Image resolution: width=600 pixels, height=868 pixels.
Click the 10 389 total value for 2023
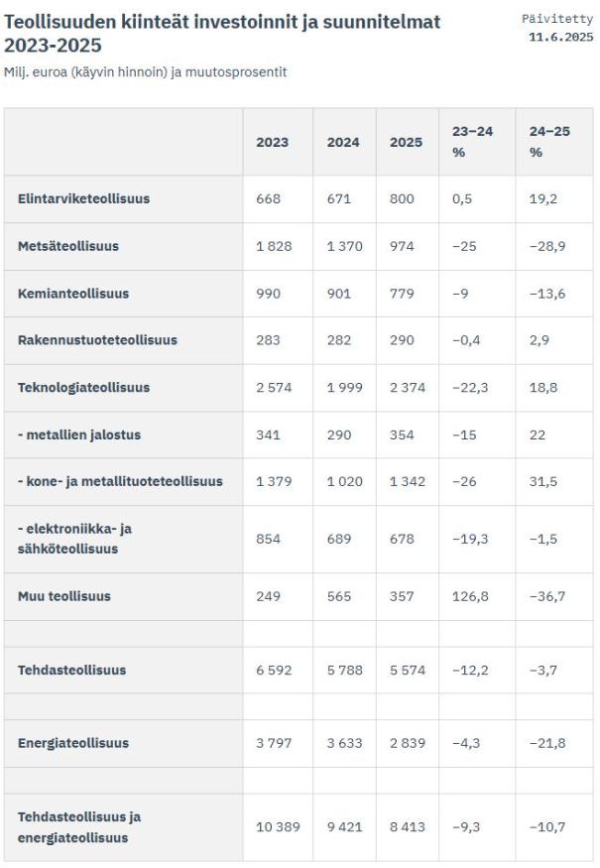(x=277, y=827)
